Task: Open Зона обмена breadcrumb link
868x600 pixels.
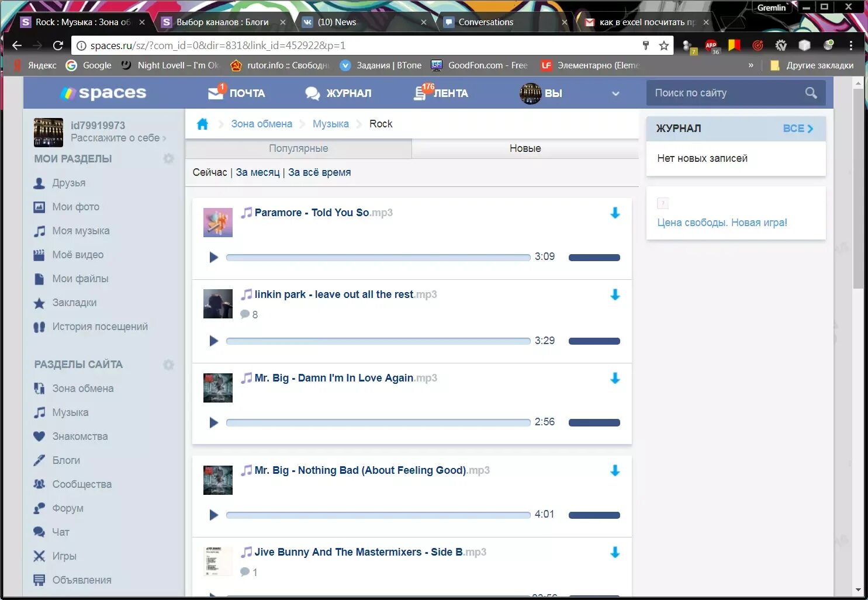Action: click(261, 124)
